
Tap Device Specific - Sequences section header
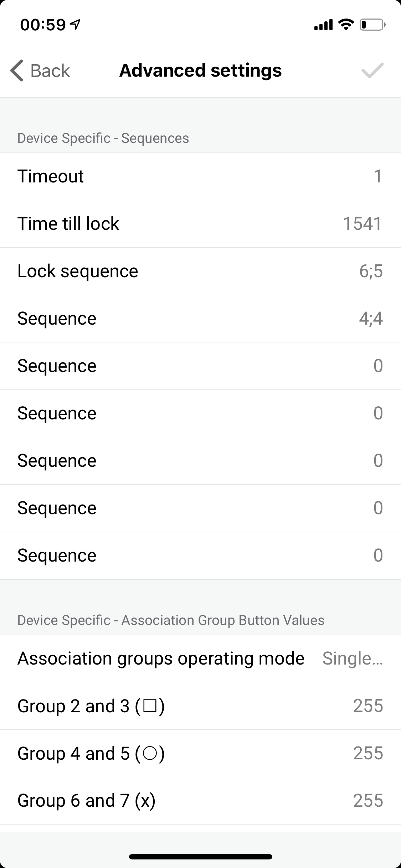tap(103, 138)
